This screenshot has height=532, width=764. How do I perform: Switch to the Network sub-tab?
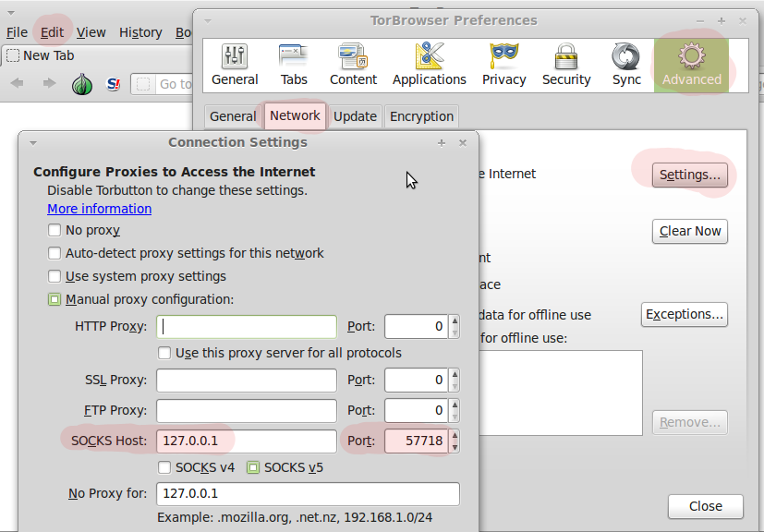pyautogui.click(x=295, y=116)
